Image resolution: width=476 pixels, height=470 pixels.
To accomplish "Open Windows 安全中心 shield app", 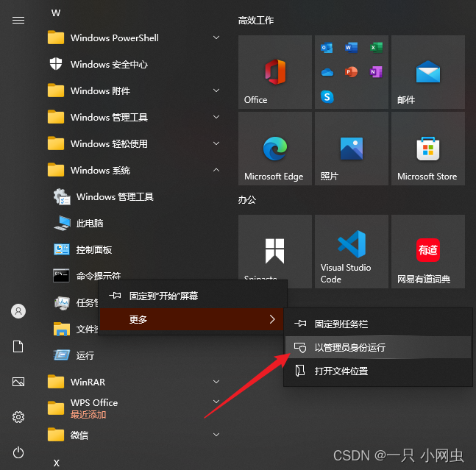I will 134,64.
